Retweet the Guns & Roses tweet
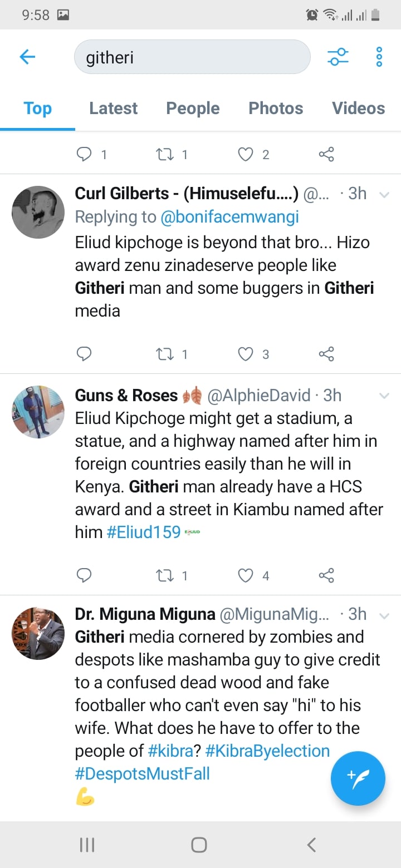This screenshot has width=401, height=868. [165, 575]
